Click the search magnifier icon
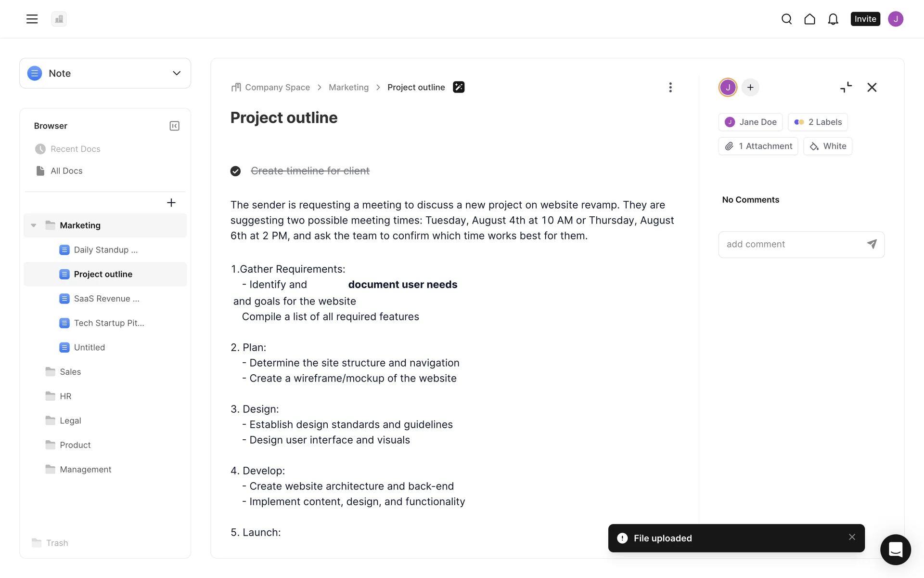Image resolution: width=924 pixels, height=578 pixels. pos(786,19)
